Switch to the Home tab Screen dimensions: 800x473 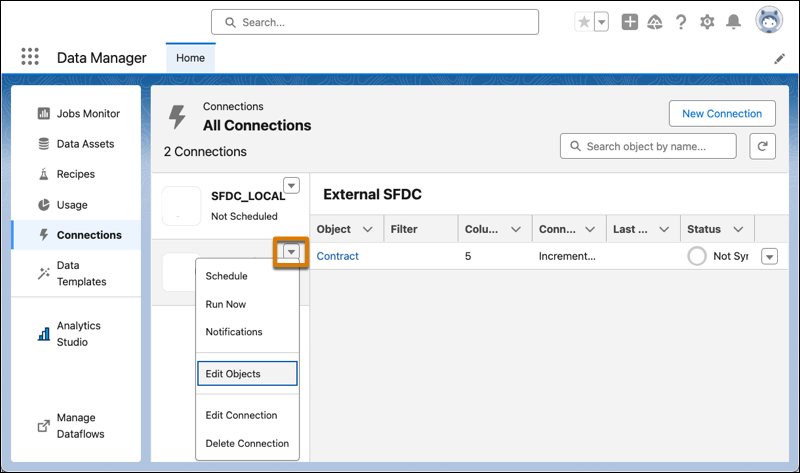[x=190, y=58]
